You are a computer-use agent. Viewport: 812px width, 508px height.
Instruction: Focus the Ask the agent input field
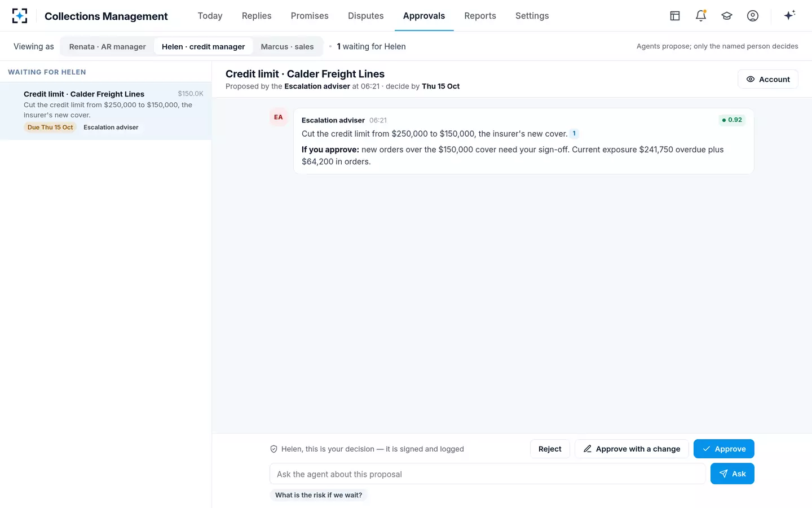[x=487, y=474]
